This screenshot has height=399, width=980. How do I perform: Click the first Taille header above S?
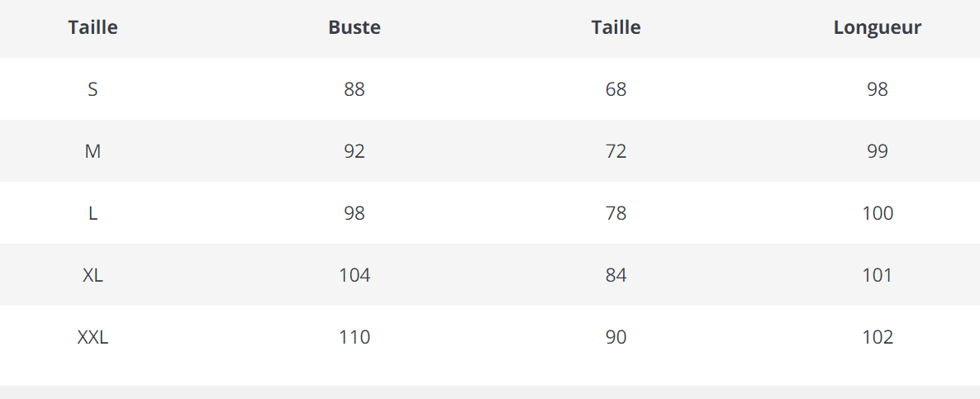(93, 27)
